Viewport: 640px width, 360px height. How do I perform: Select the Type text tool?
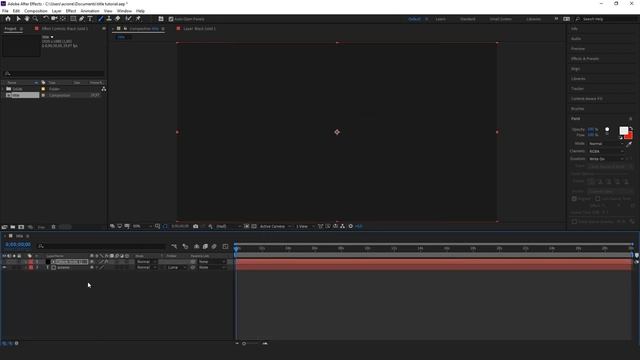coord(90,19)
